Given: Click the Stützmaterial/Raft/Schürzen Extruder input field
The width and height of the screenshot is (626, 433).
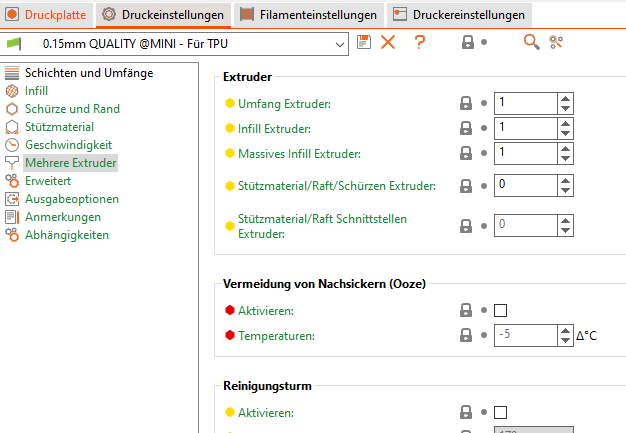Looking at the screenshot, I should (x=525, y=185).
